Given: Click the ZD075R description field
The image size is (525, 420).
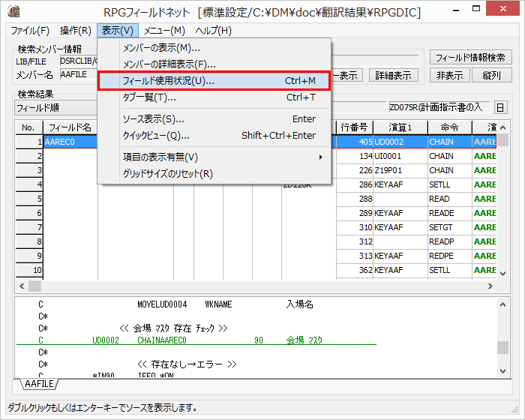Looking at the screenshot, I should pyautogui.click(x=439, y=107).
